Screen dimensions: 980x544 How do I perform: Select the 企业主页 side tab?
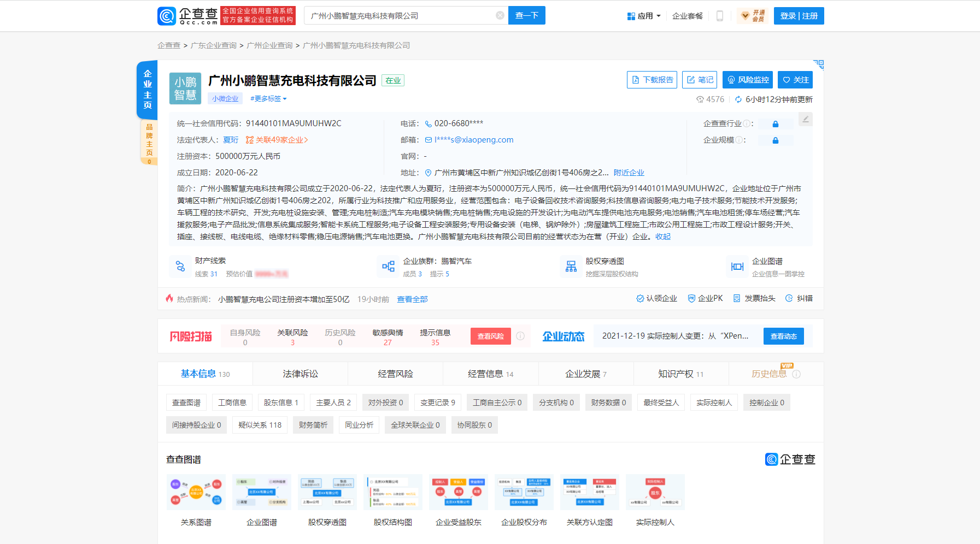[x=147, y=89]
